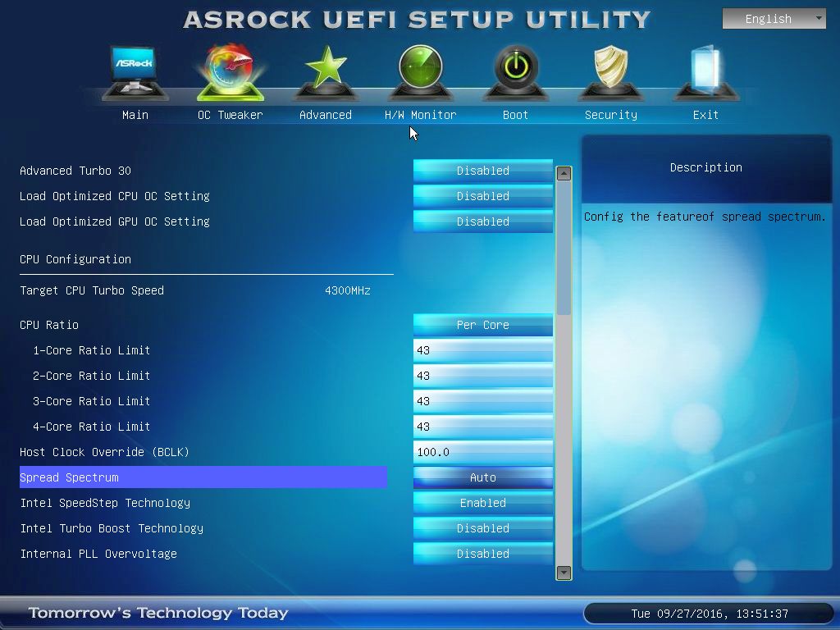Viewport: 840px width, 630px height.
Task: Open the English language dropdown
Action: point(774,19)
